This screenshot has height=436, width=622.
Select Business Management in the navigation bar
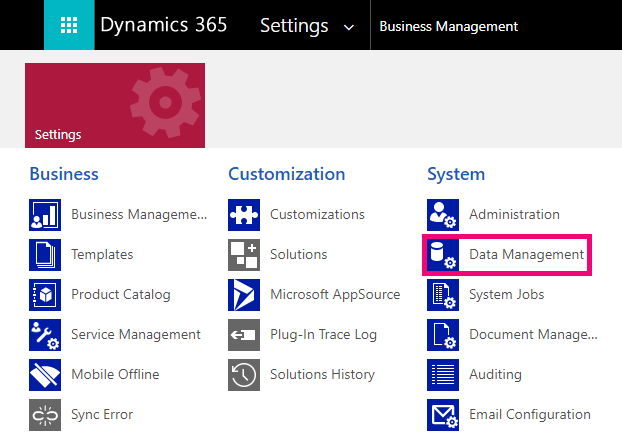tap(449, 26)
